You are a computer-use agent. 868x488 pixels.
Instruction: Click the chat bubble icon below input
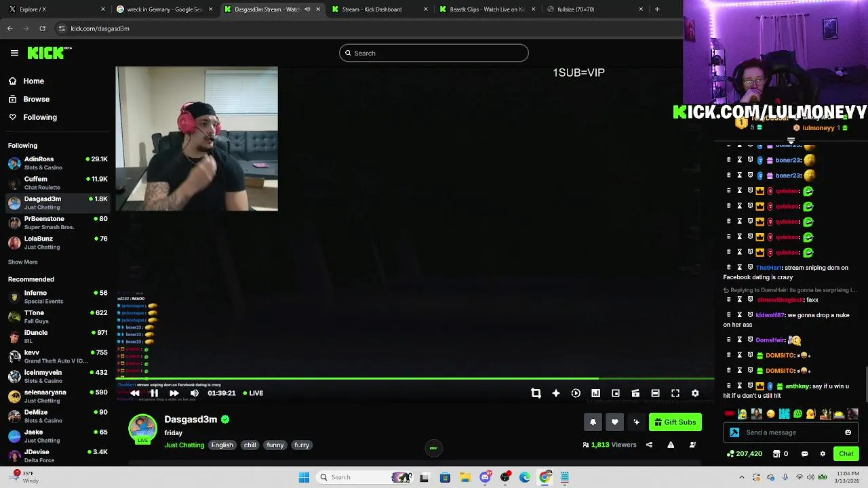point(805,454)
